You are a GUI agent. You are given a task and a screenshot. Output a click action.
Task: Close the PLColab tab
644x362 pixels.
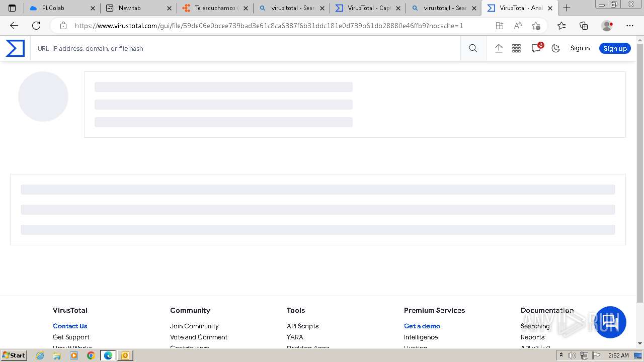pos(93,8)
